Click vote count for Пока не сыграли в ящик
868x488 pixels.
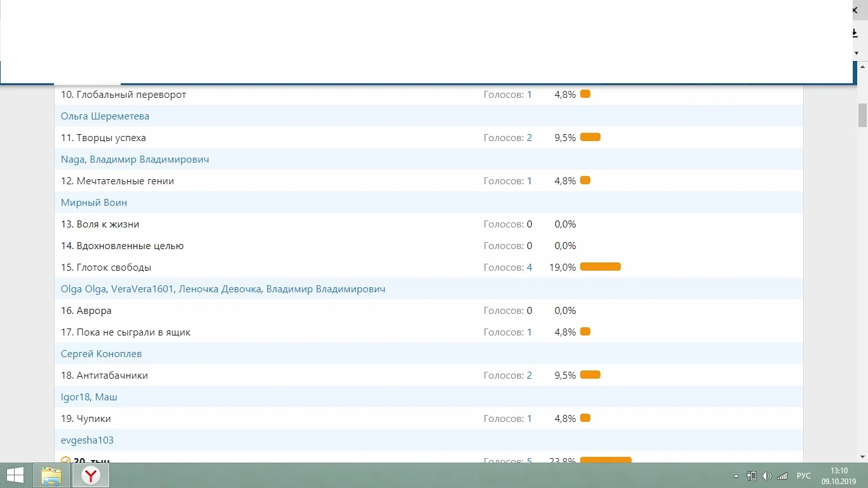pos(529,332)
